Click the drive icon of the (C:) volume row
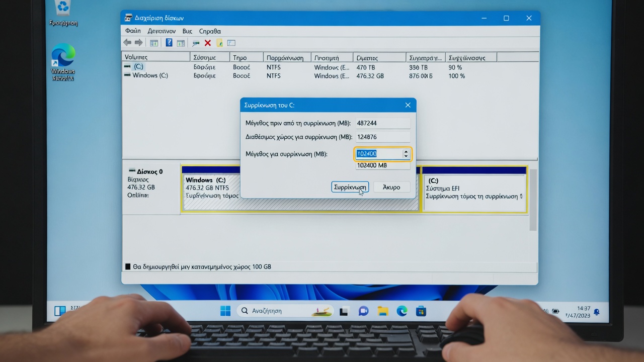Viewport: 644px width, 362px height. point(128,66)
